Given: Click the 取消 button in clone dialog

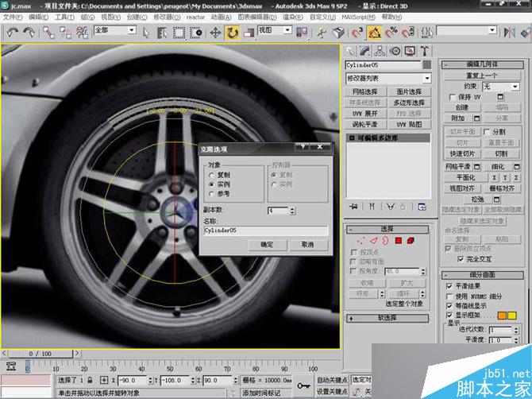Looking at the screenshot, I should coord(306,245).
